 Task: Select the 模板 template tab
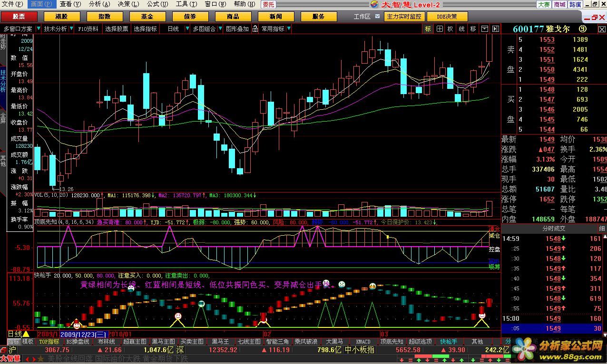click(28, 342)
